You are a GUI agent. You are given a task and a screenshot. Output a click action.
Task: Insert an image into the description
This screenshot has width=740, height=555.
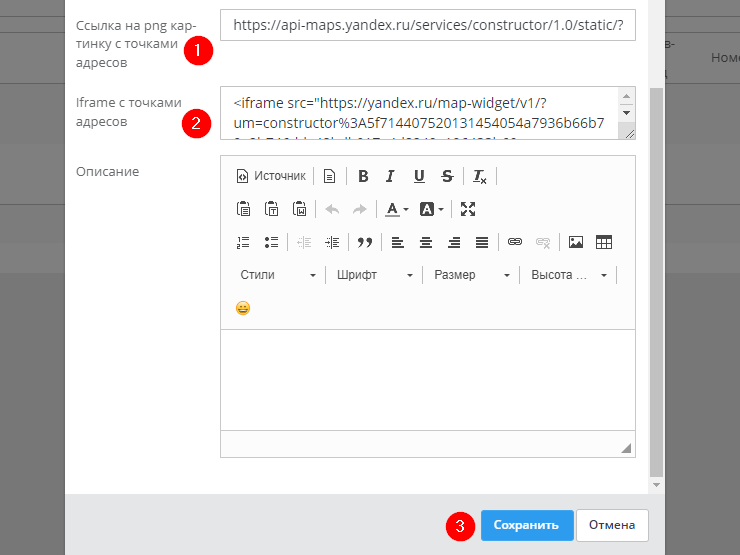click(576, 242)
